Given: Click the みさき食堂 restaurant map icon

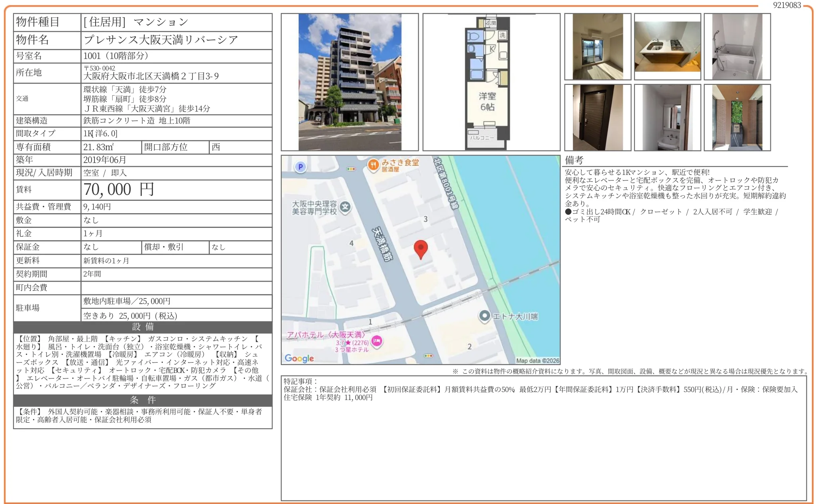Looking at the screenshot, I should pos(373,165).
